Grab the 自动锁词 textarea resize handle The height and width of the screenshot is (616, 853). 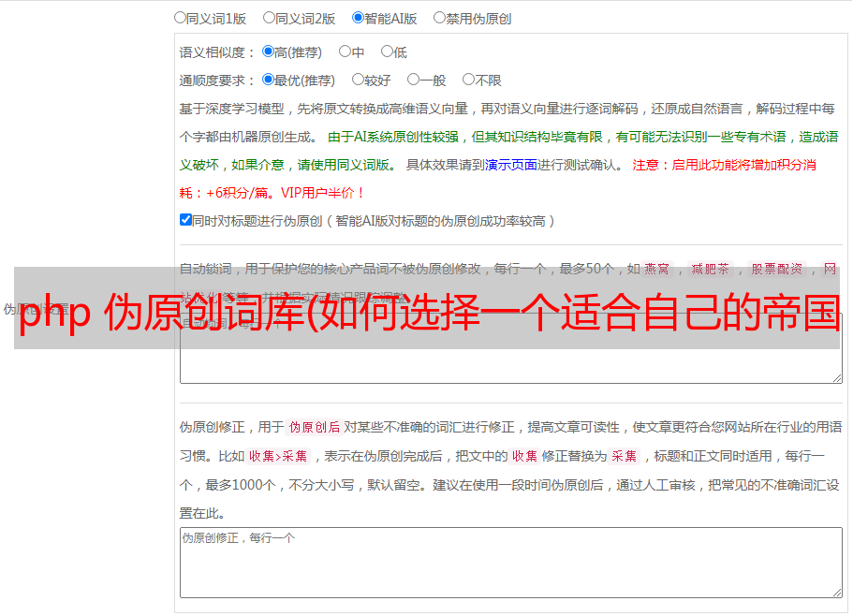tap(837, 378)
